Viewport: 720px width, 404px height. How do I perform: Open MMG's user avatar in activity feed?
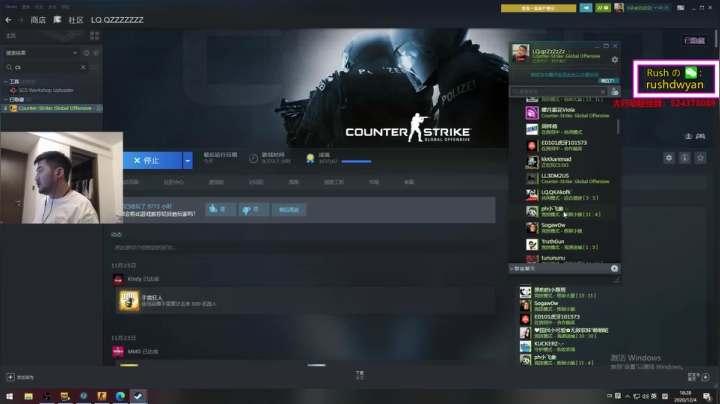point(118,351)
